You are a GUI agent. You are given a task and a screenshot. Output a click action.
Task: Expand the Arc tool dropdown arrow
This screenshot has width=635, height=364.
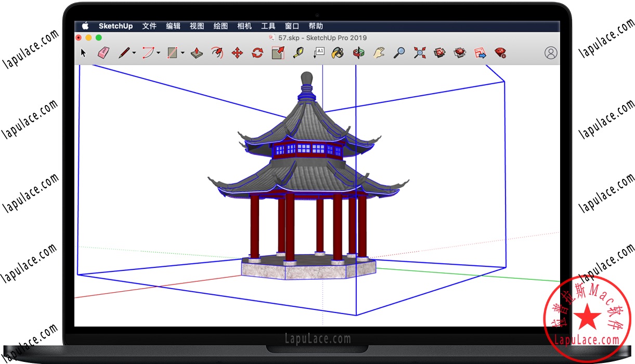158,53
